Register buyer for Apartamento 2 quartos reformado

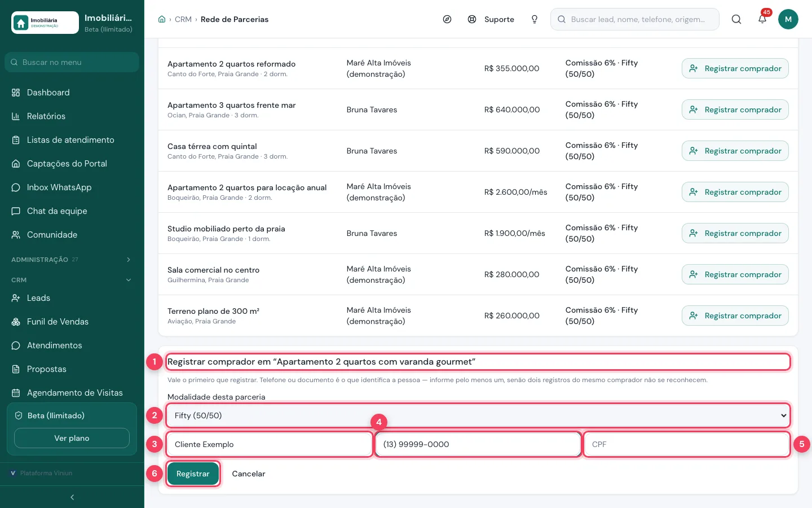click(x=735, y=68)
